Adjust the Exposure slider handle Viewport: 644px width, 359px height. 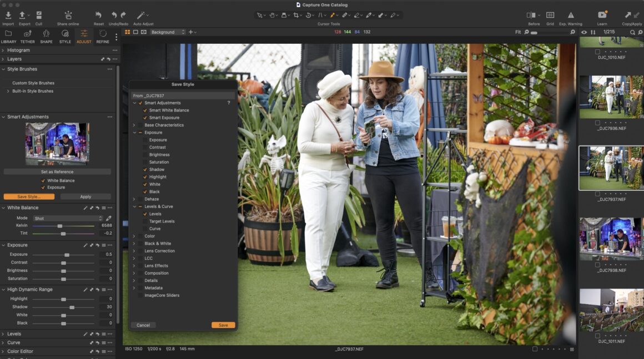(x=67, y=255)
